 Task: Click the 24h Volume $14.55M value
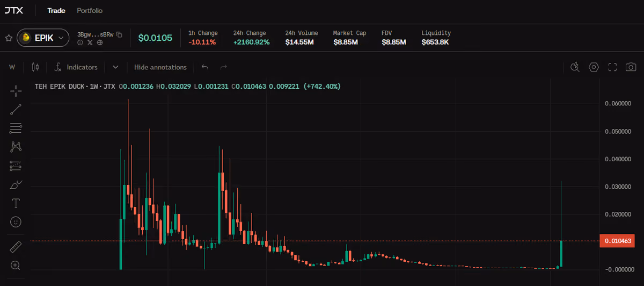click(x=299, y=42)
